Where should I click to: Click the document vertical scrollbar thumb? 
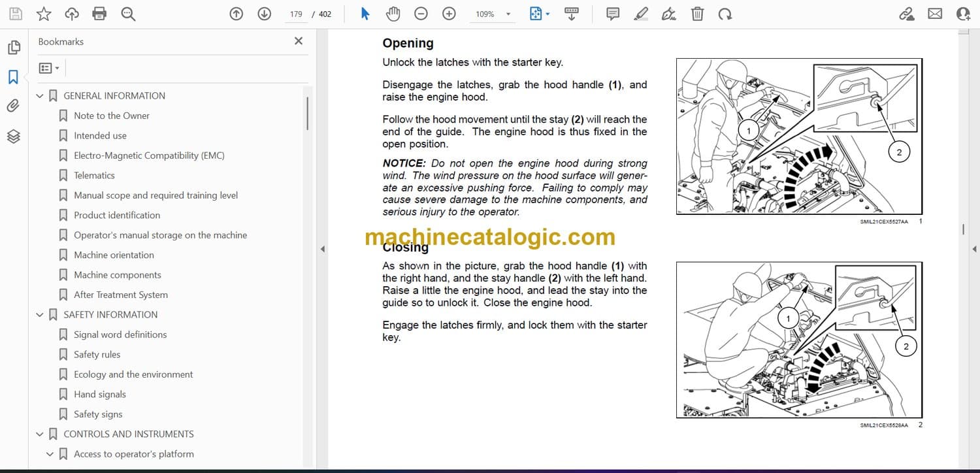pyautogui.click(x=964, y=229)
